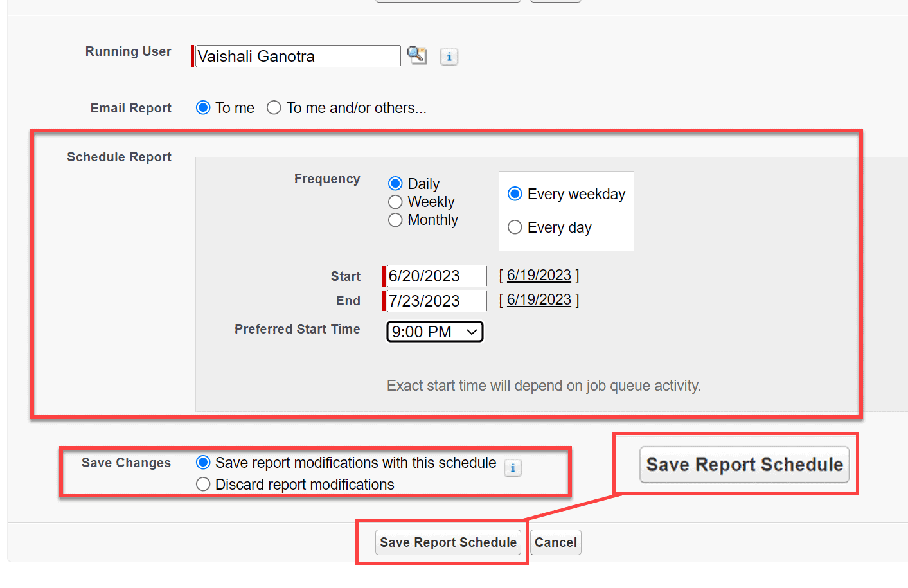Select the 'To me' email option
This screenshot has height=588, width=908.
(x=203, y=107)
